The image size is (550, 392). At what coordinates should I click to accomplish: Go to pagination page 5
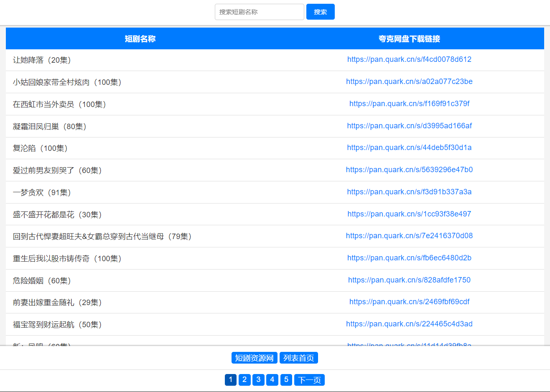[x=286, y=379]
